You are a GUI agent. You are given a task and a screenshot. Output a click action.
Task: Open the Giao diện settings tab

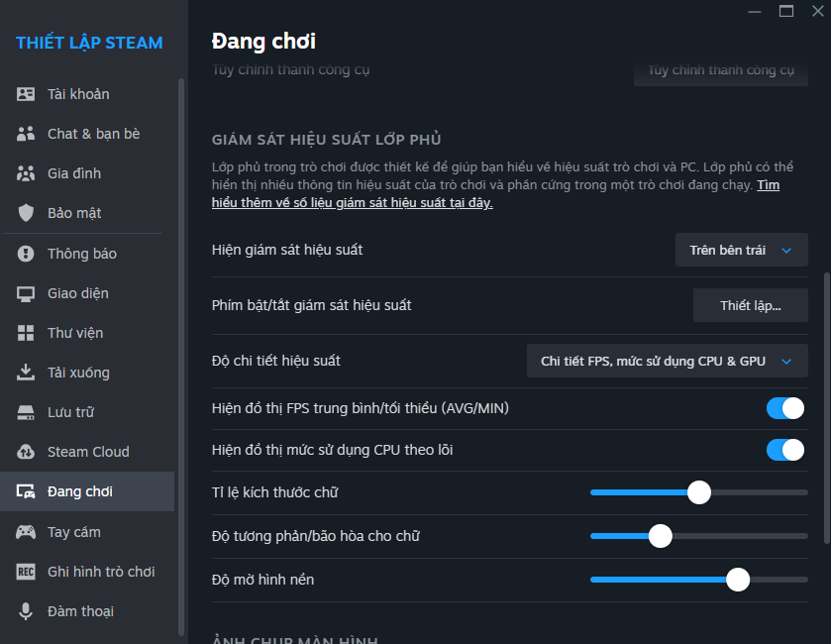77,293
